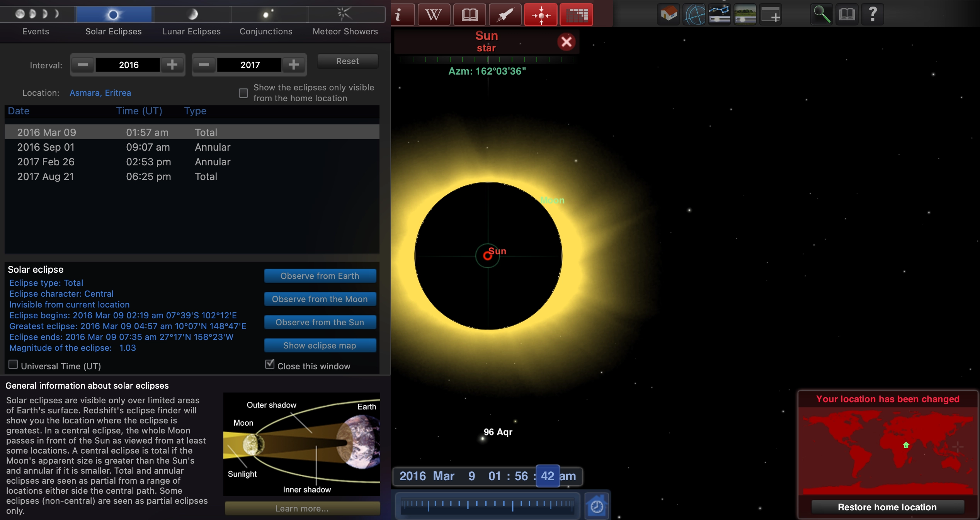Decrease the end year 2017 with minus
Image resolution: width=980 pixels, height=520 pixels.
pyautogui.click(x=204, y=65)
